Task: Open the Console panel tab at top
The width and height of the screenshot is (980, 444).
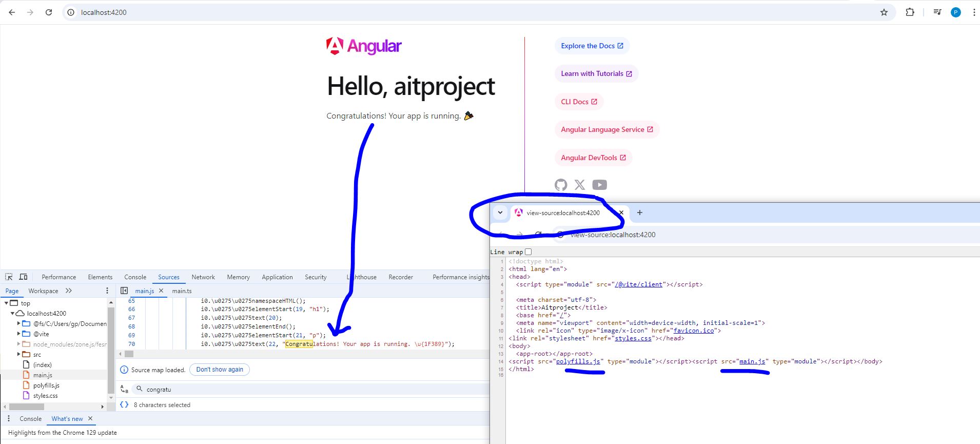Action: click(x=135, y=277)
